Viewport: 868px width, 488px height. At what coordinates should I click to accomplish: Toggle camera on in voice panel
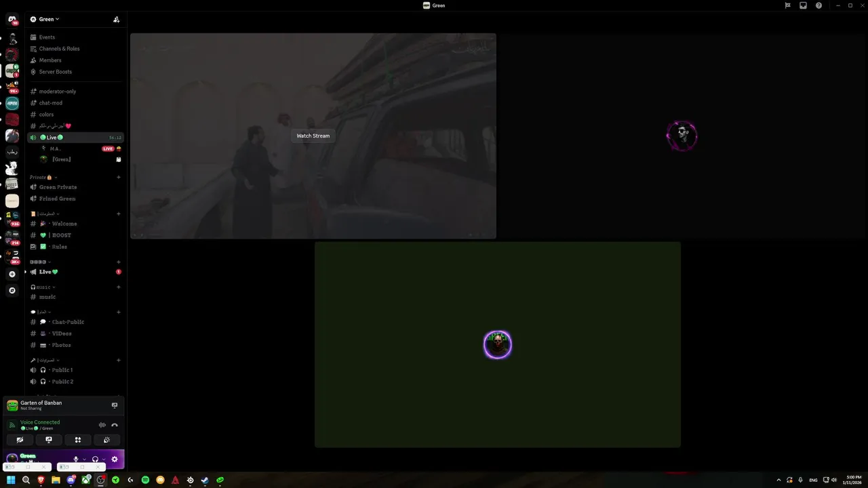20,440
